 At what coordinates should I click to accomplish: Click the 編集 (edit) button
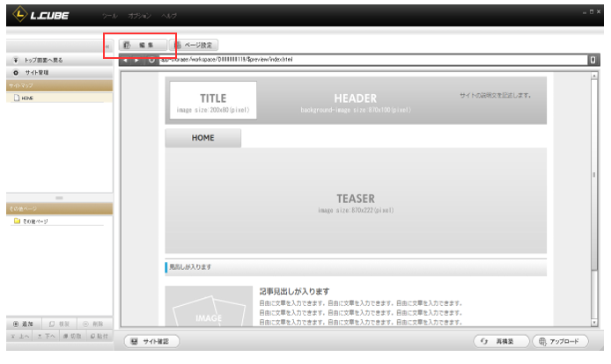tap(143, 45)
